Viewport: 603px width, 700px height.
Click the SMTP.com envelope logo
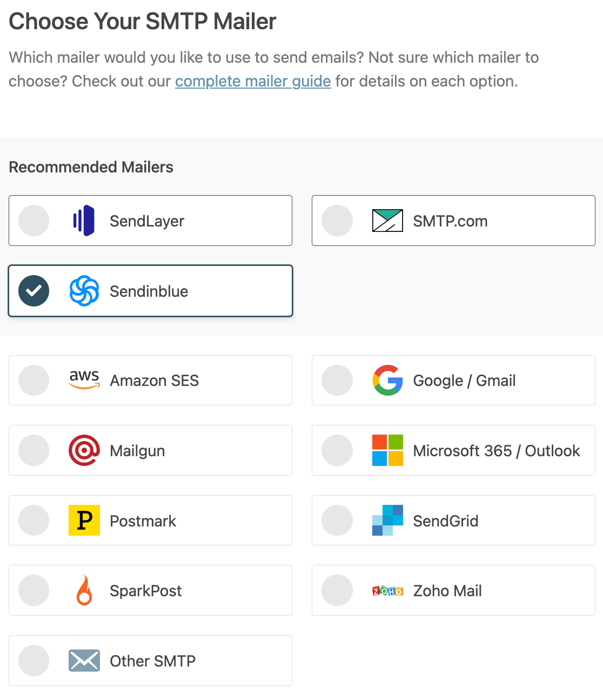point(387,221)
